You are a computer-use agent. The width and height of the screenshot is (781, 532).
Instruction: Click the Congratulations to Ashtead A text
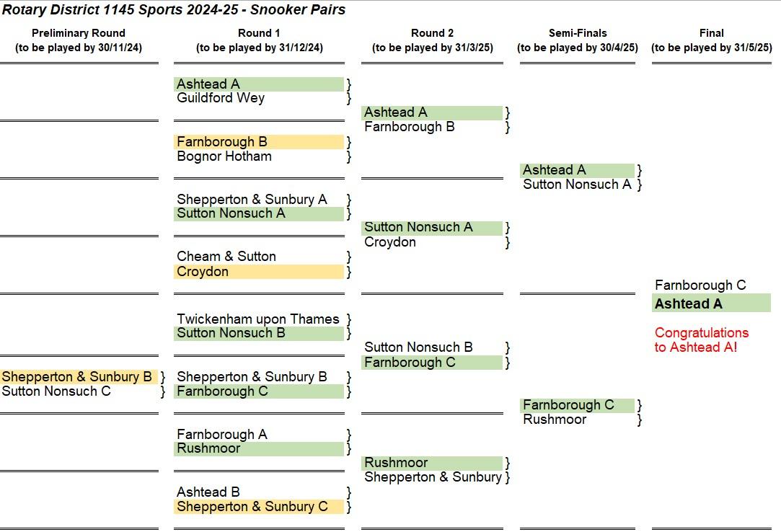tap(701, 340)
